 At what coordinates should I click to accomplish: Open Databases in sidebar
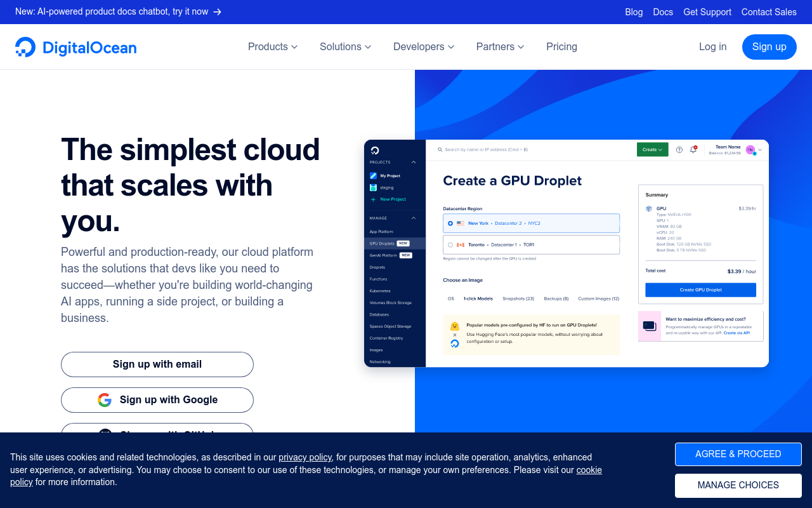[379, 314]
